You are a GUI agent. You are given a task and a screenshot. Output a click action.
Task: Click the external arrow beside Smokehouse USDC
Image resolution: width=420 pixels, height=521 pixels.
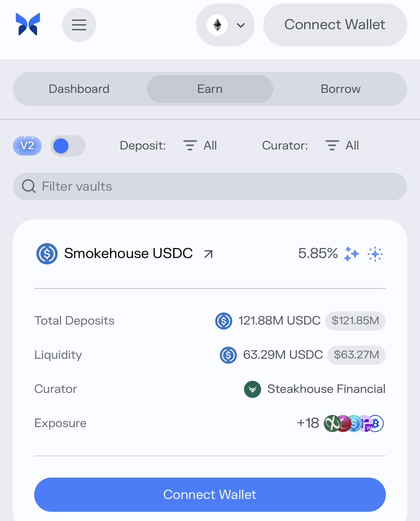[x=208, y=254]
